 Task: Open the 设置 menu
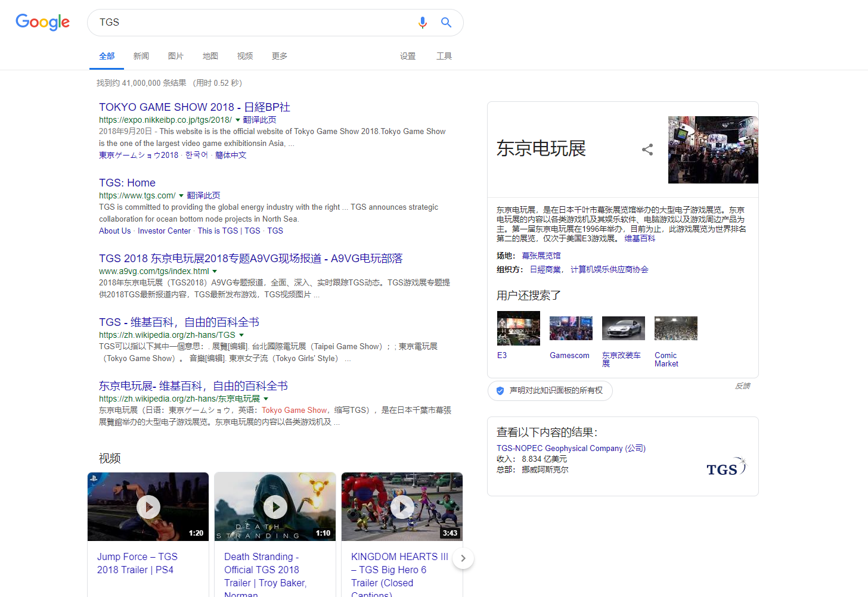pos(408,56)
